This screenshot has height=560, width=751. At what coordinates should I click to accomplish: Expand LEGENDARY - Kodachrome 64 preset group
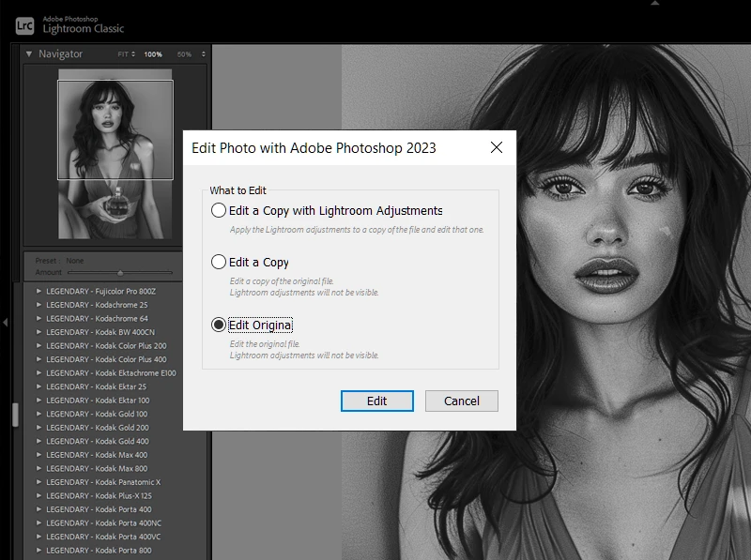39,318
